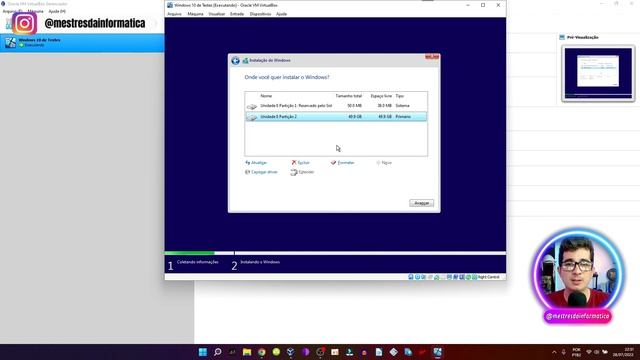This screenshot has height=360, width=640.
Task: Click the purple round app icon on taskbar
Action: [x=306, y=352]
